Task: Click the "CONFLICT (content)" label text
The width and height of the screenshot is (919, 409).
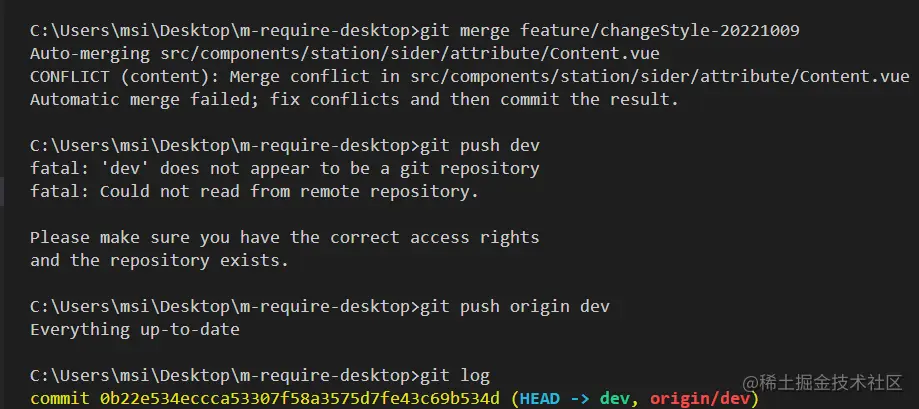Action: pyautogui.click(x=119, y=76)
